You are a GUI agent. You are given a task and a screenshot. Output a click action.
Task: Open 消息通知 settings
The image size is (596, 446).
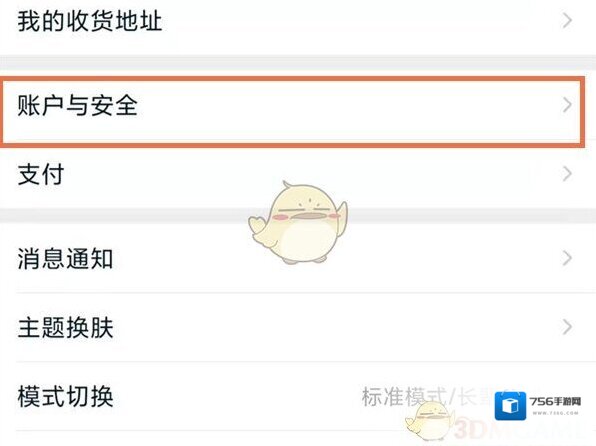pyautogui.click(x=298, y=259)
